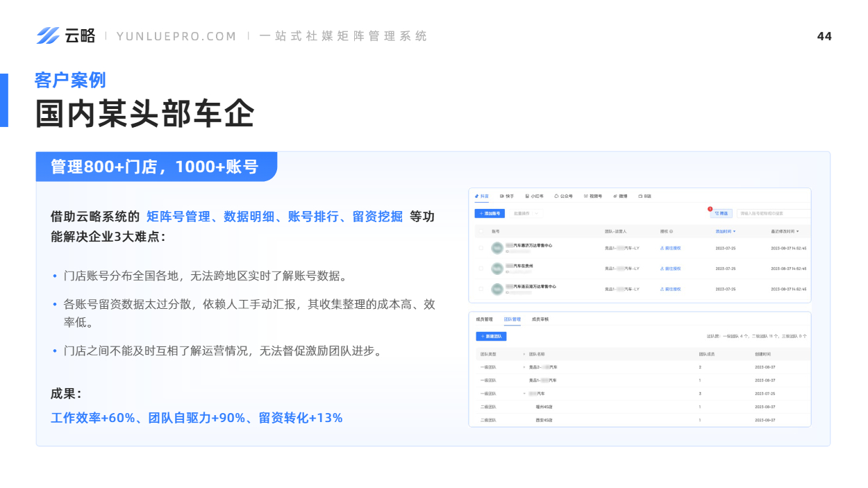Click the 创建时间 column header
The image size is (868, 488).
pos(763,354)
